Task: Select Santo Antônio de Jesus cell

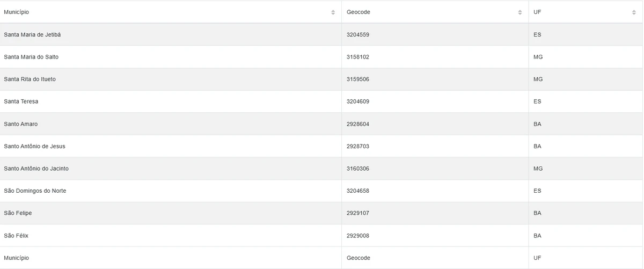Action: (34, 146)
